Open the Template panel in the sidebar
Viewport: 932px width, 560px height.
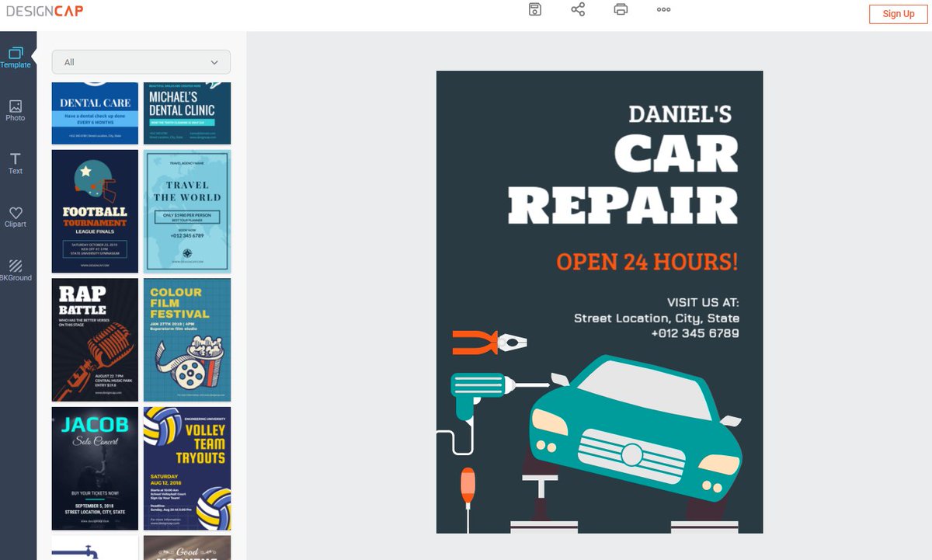click(x=16, y=56)
